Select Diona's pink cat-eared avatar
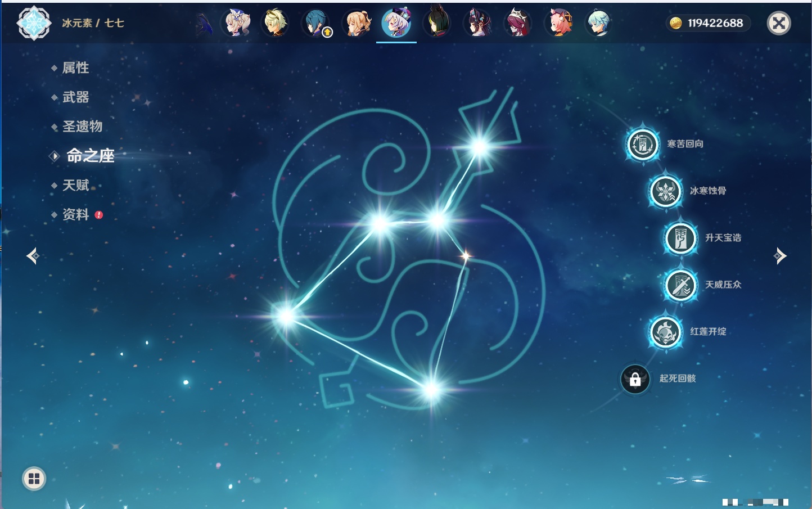812x509 pixels. click(x=558, y=23)
